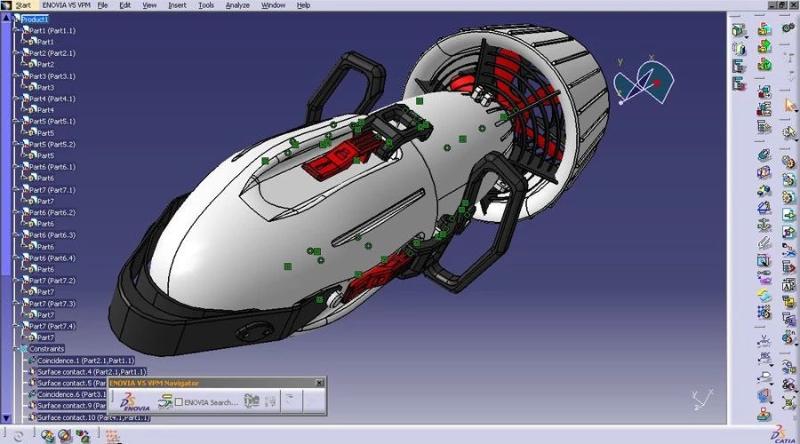This screenshot has width=800, height=444.
Task: Open the Insert menu
Action: (x=177, y=5)
